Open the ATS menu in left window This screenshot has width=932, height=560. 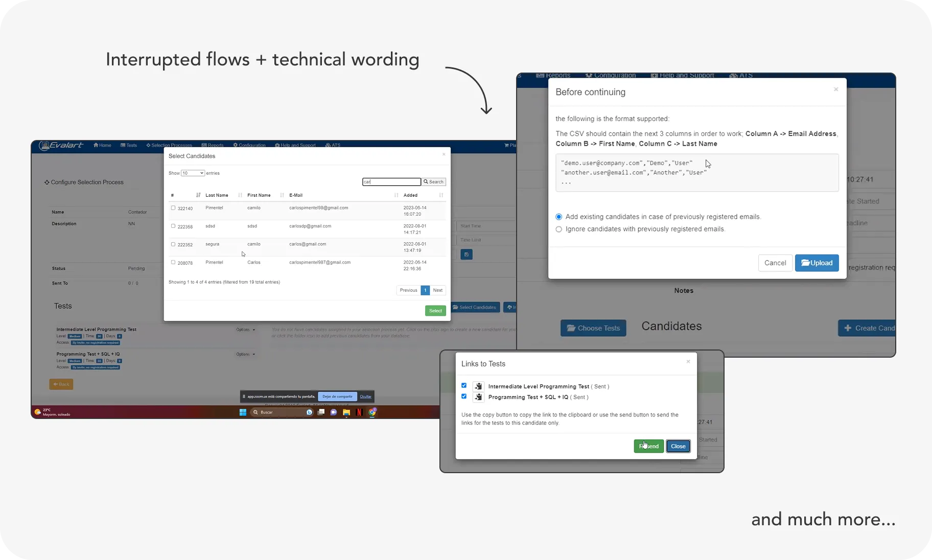(x=333, y=145)
